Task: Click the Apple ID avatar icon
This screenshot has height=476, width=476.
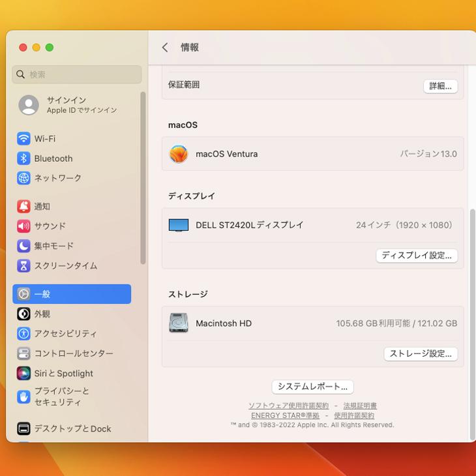Action: (x=29, y=105)
